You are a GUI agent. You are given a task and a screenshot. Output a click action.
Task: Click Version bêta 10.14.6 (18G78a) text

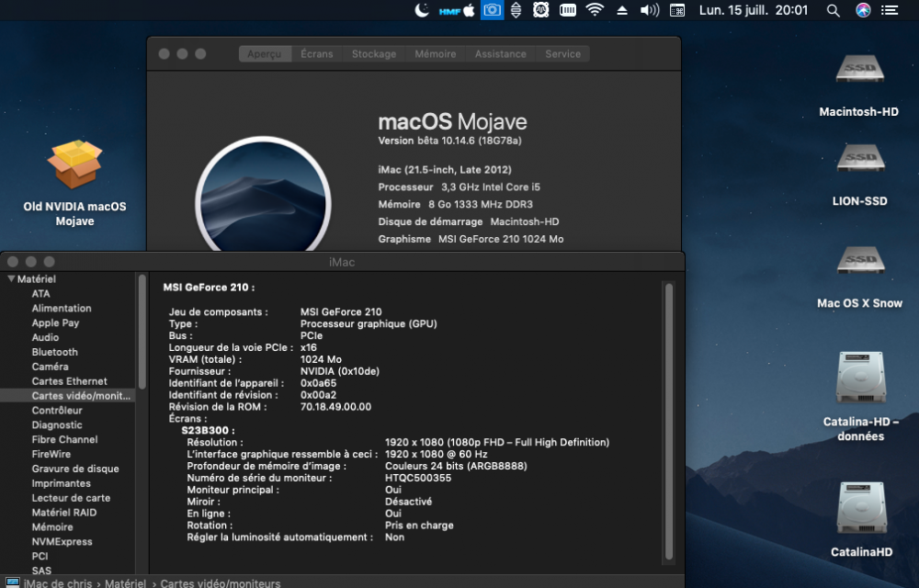tap(449, 141)
